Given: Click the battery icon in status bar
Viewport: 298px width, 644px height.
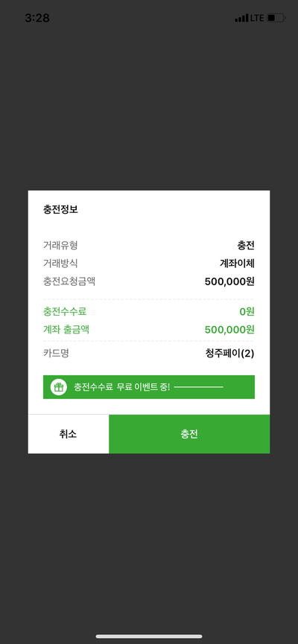Looking at the screenshot, I should [x=276, y=18].
